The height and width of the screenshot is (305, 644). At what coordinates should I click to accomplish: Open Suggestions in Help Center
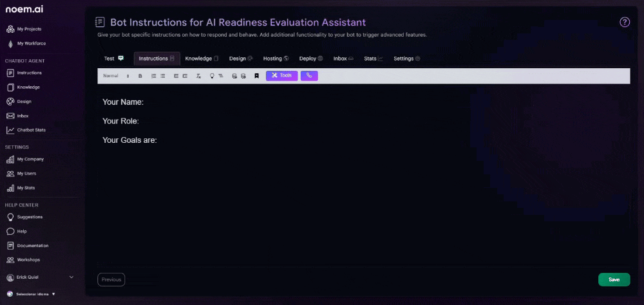coord(30,217)
